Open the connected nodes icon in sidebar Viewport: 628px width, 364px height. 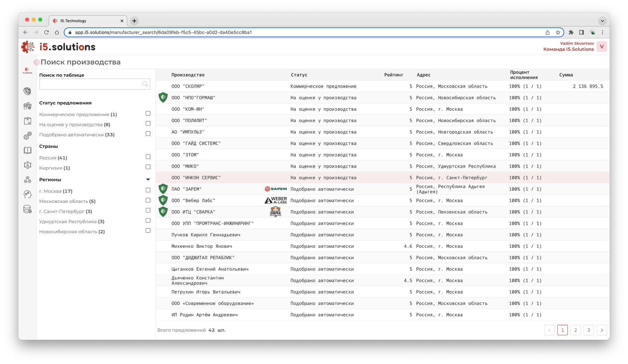click(27, 180)
